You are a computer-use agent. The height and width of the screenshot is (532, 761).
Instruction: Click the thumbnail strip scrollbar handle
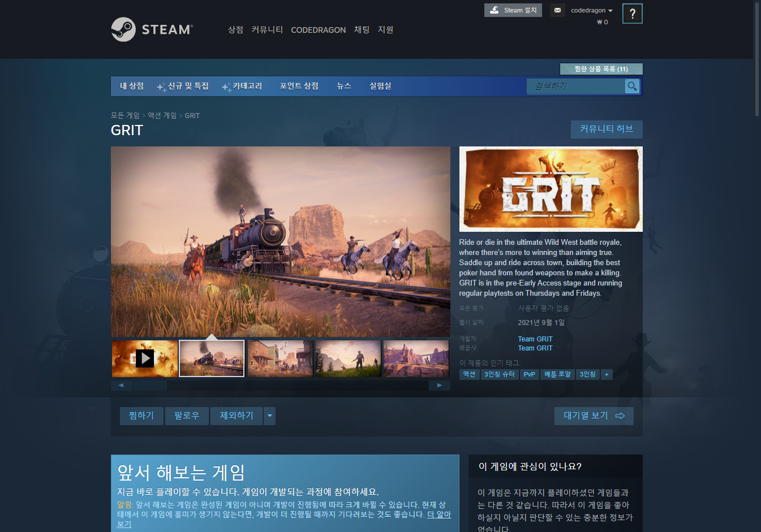pos(150,386)
